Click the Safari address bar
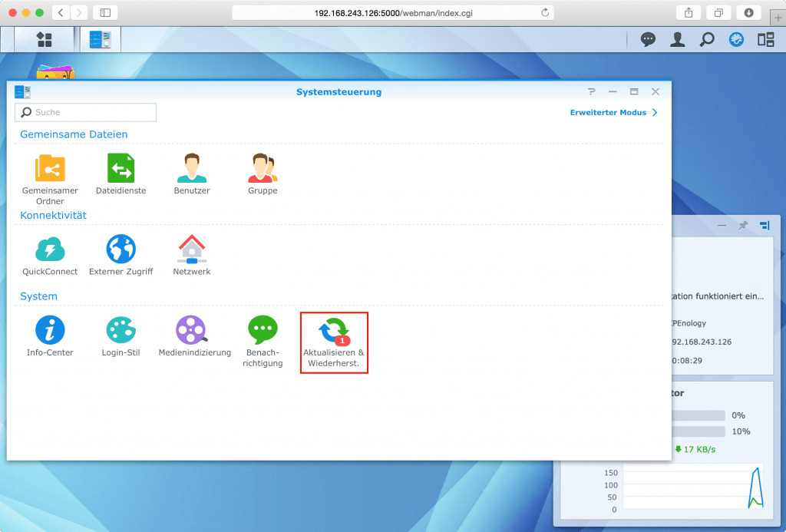786x532 pixels. point(393,12)
